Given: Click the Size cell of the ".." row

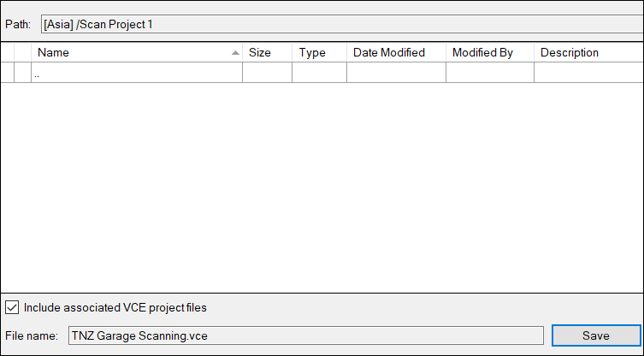Looking at the screenshot, I should click(x=267, y=74).
